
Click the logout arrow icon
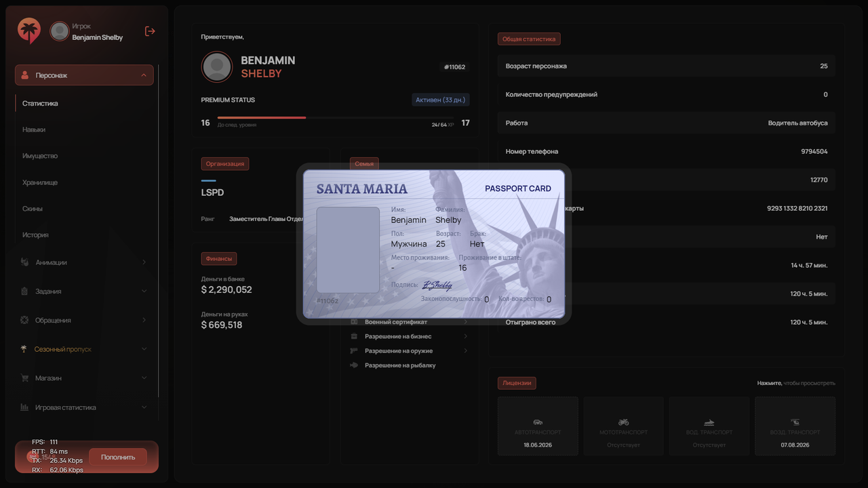(x=150, y=31)
